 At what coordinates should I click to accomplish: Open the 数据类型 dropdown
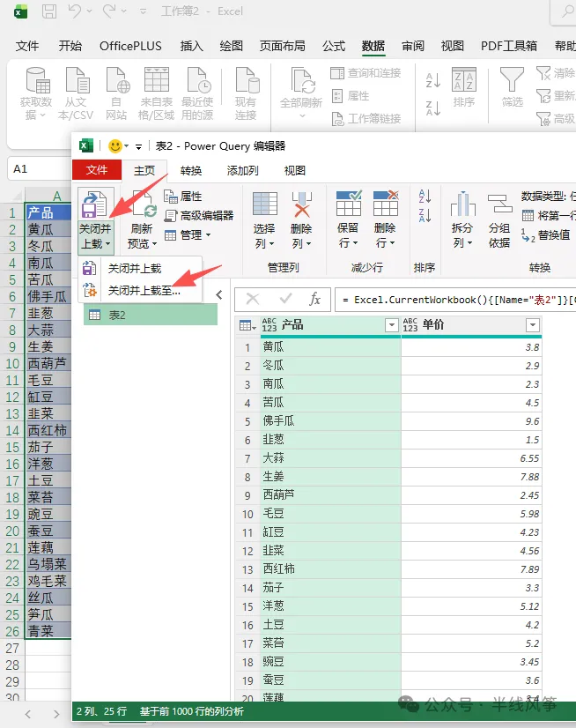[x=548, y=196]
